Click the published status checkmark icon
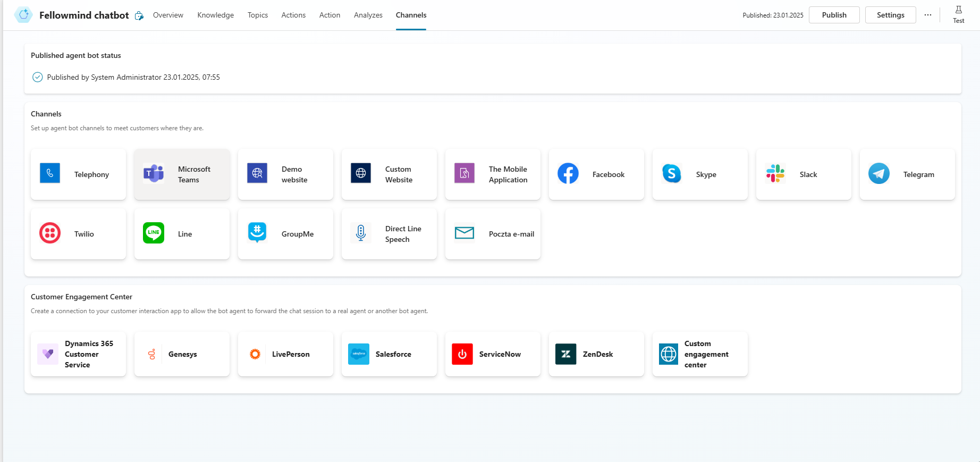Screen dimensions: 980x462 tap(37, 77)
